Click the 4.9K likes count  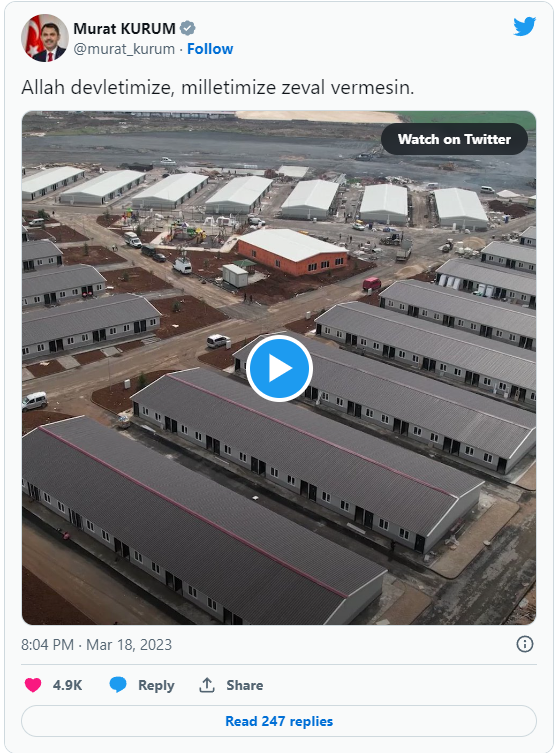point(67,685)
